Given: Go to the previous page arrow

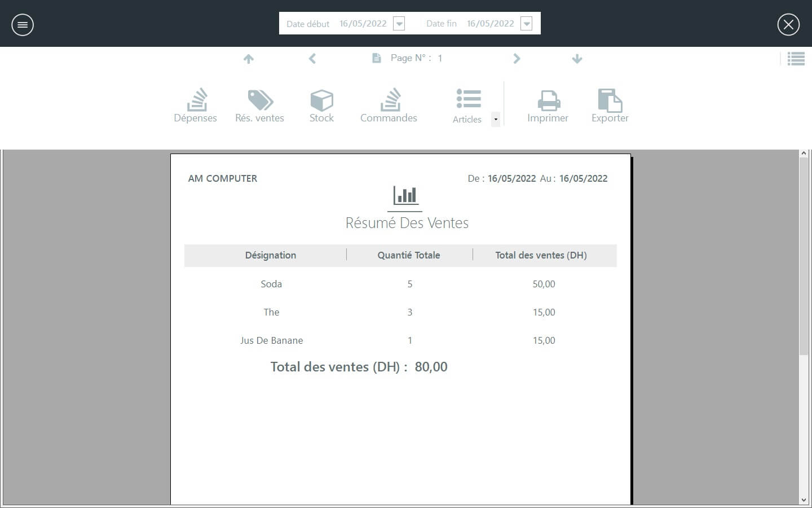Looking at the screenshot, I should 312,59.
